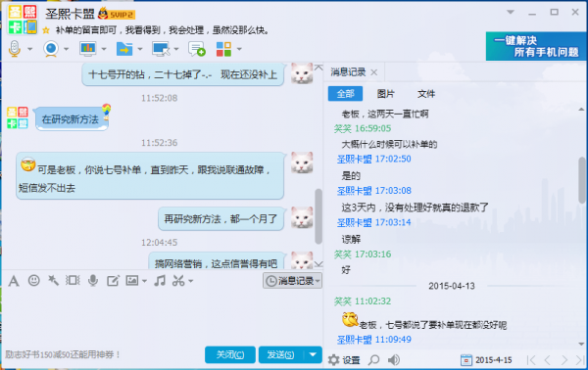Open window menu dropdown triangle in title bar
The width and height of the screenshot is (588, 370).
point(511,12)
